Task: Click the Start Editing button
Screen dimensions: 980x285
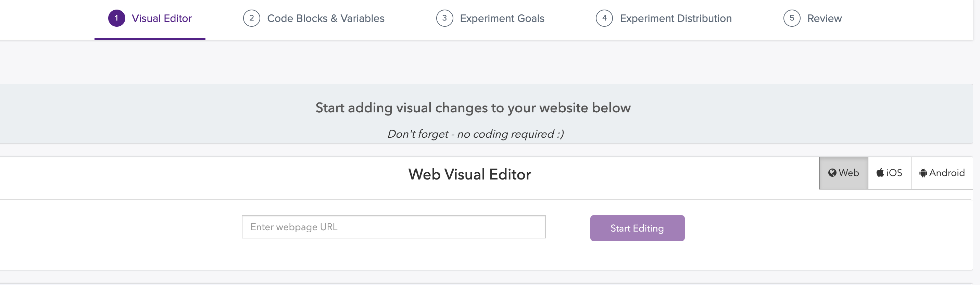Action: click(637, 228)
